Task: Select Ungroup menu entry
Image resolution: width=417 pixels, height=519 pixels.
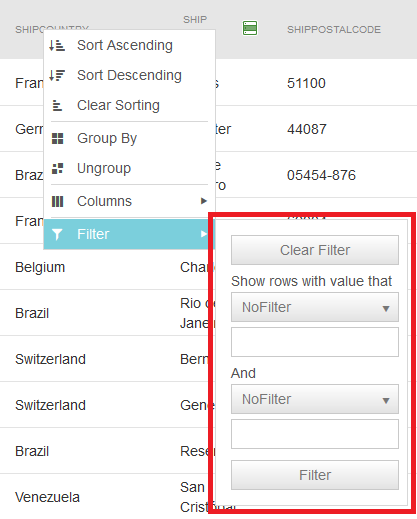Action: click(129, 168)
